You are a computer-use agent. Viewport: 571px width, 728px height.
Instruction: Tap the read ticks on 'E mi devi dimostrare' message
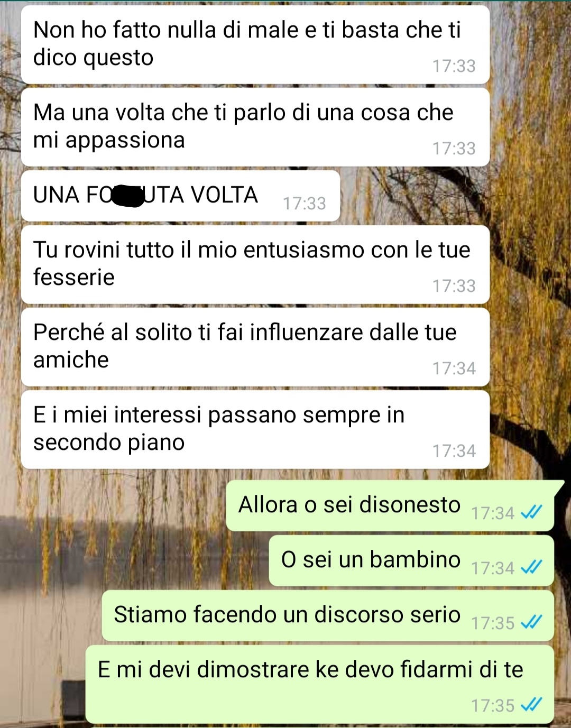coord(531,705)
